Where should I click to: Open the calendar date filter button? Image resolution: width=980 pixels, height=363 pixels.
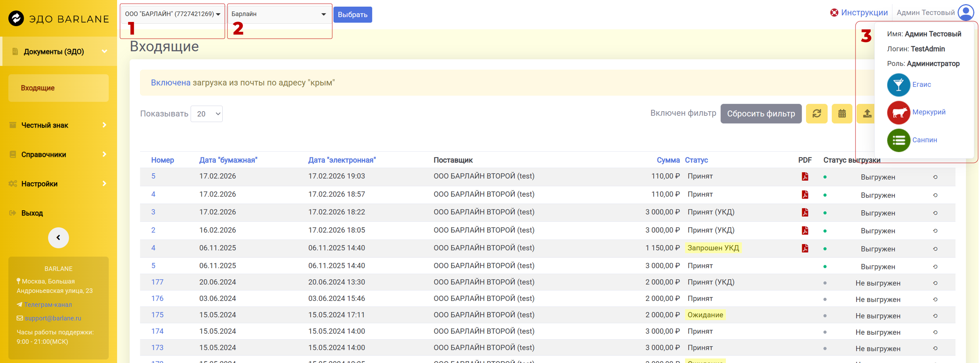841,113
